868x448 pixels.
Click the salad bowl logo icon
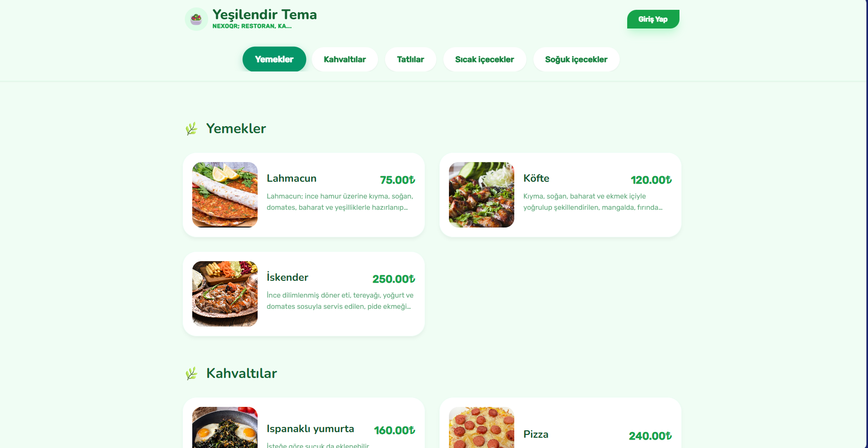pyautogui.click(x=196, y=19)
